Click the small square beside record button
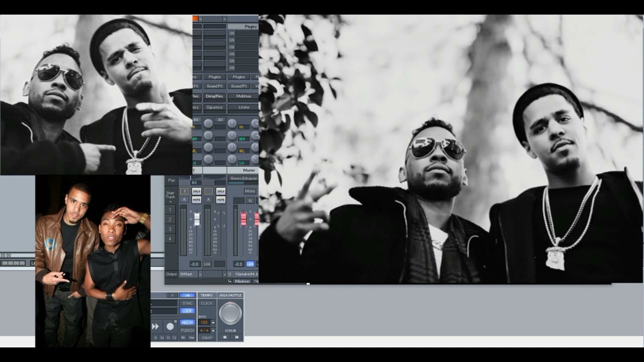The width and height of the screenshot is (644, 362). click(176, 321)
